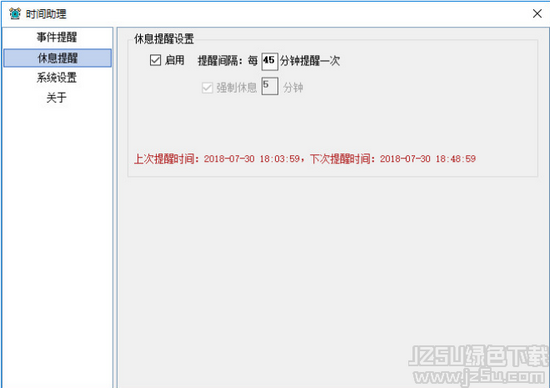
Task: Click the 分钟提醒一次 label text
Action: pyautogui.click(x=310, y=61)
